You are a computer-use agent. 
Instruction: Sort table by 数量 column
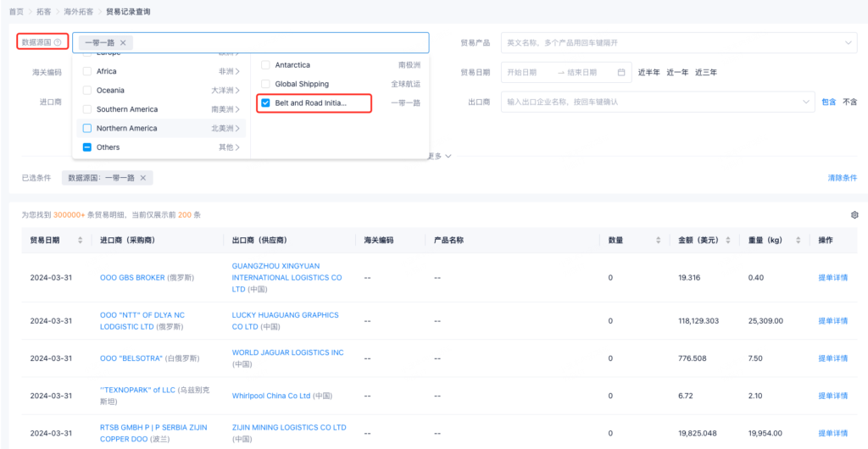(x=658, y=241)
